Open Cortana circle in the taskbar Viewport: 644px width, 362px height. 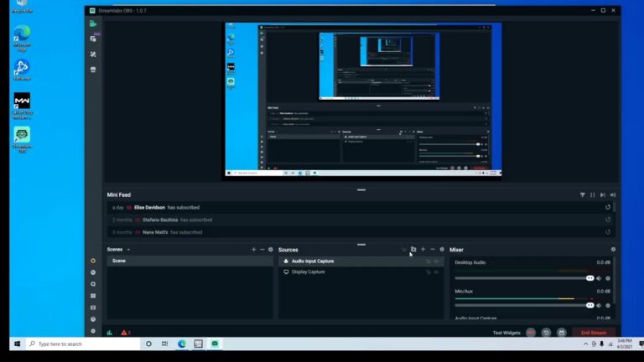(x=148, y=344)
